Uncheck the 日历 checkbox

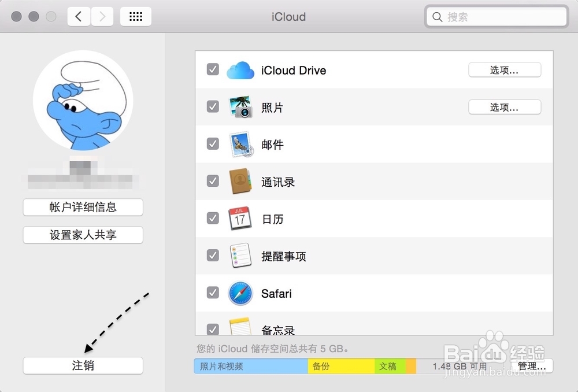coord(213,219)
